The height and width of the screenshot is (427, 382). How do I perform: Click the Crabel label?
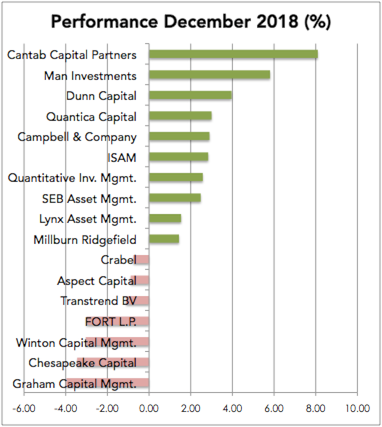tap(119, 260)
